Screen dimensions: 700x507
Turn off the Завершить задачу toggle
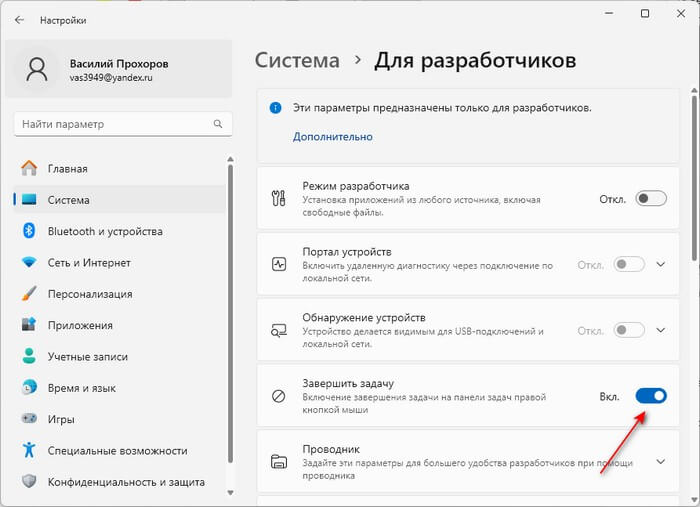pos(651,396)
